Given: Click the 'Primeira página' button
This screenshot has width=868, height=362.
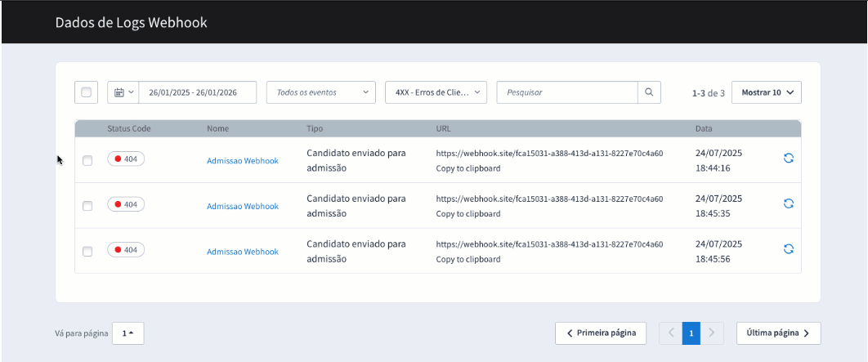Looking at the screenshot, I should 601,333.
